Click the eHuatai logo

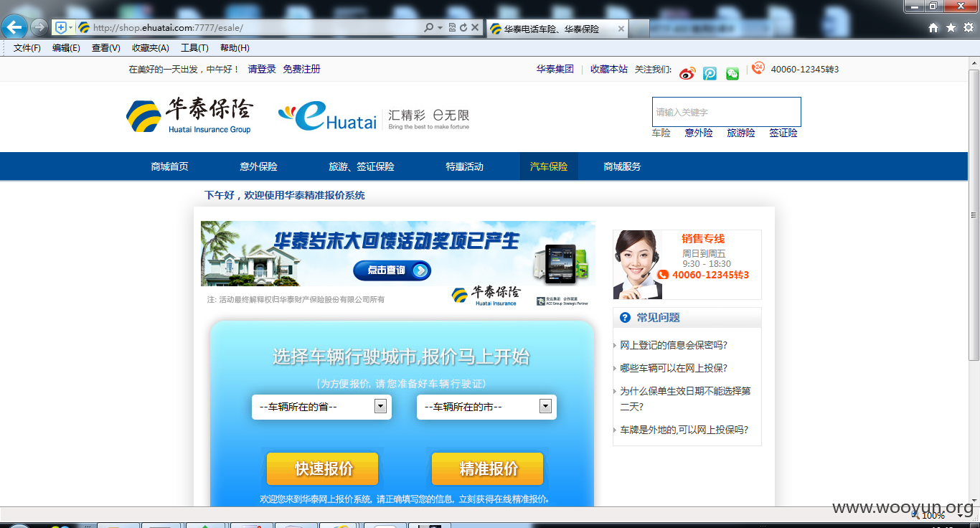pyautogui.click(x=327, y=115)
